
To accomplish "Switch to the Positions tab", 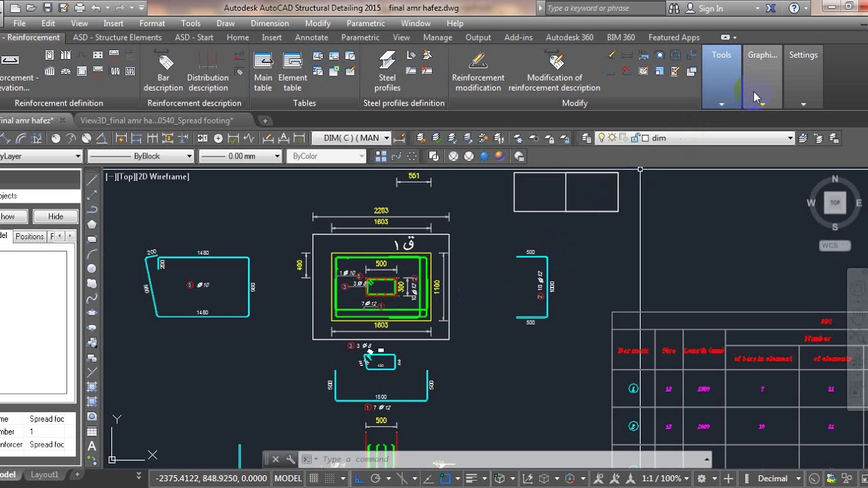I will coord(30,237).
